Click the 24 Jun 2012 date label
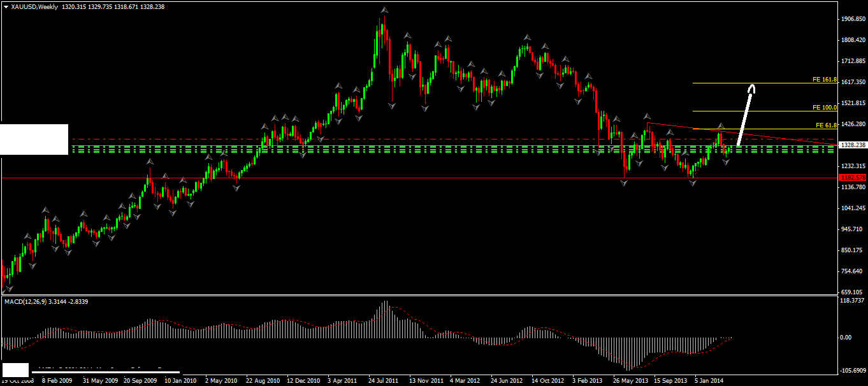The height and width of the screenshot is (386, 868). click(x=506, y=380)
